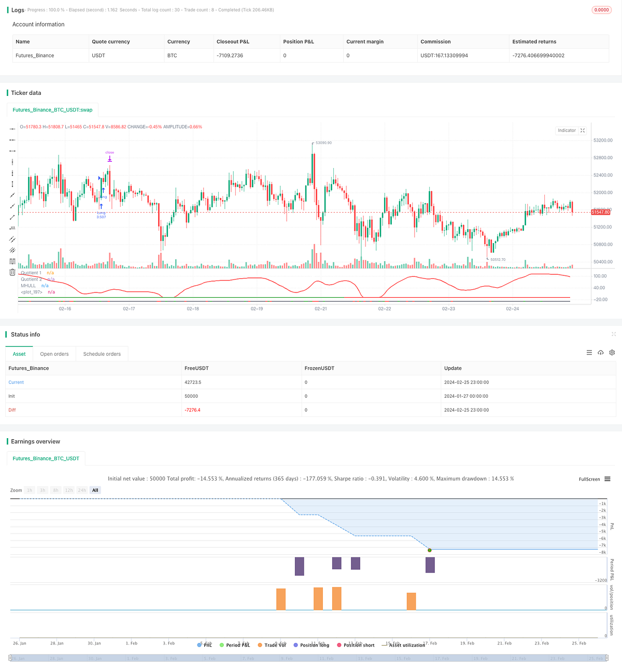Screen dimensions: 622x672
Task: Open the cloud sync icon in Status info
Action: 601,353
